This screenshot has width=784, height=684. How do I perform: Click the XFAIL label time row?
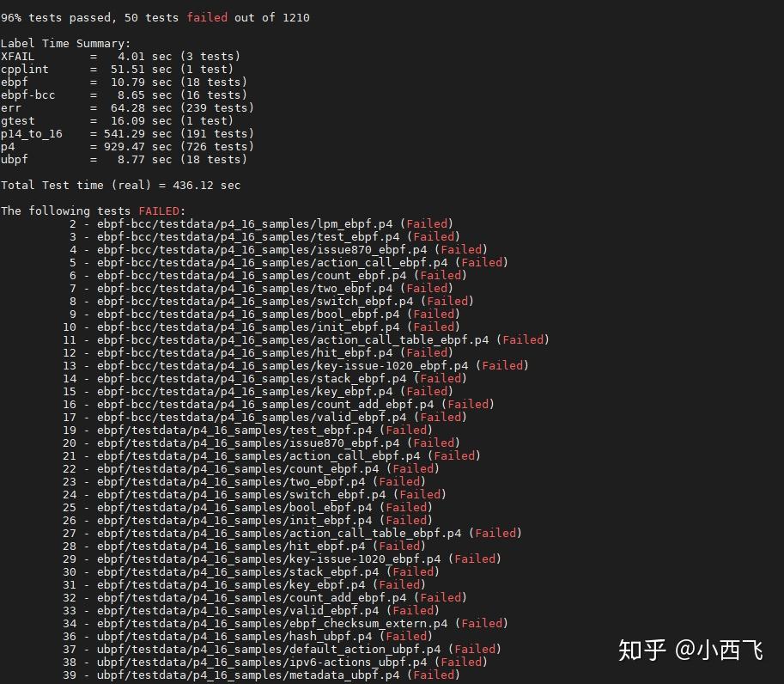click(120, 56)
